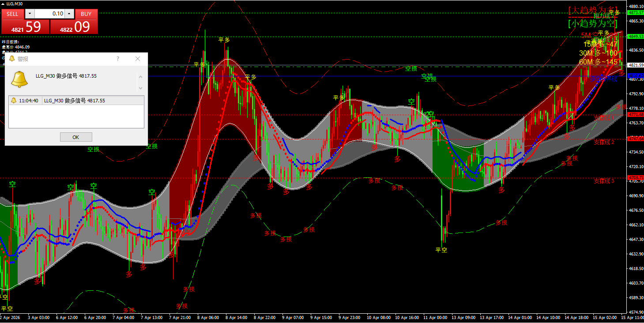Click the 13 Apr 17:00 time label
The height and width of the screenshot is (323, 644).
[492, 318]
